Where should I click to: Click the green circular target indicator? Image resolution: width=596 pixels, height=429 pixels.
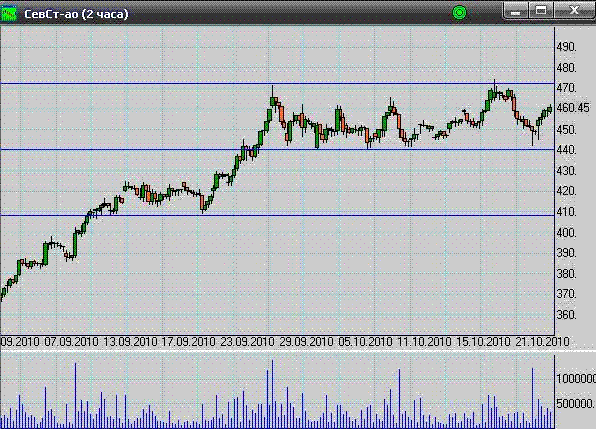pos(459,13)
